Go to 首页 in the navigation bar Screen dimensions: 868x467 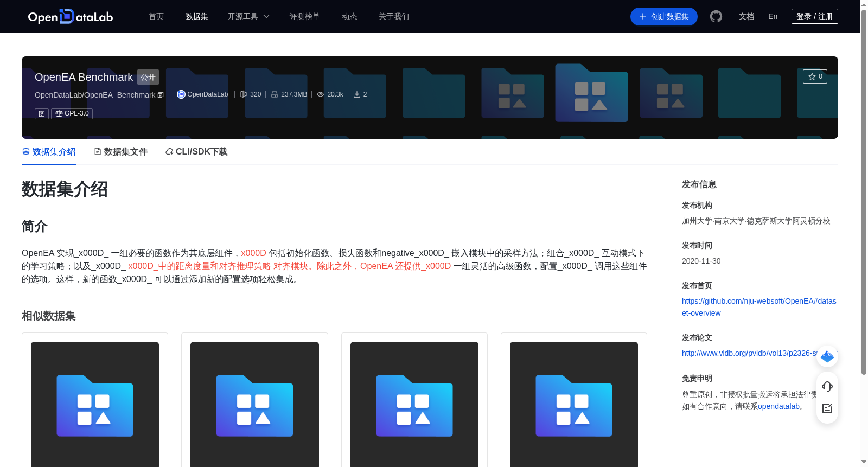[156, 16]
